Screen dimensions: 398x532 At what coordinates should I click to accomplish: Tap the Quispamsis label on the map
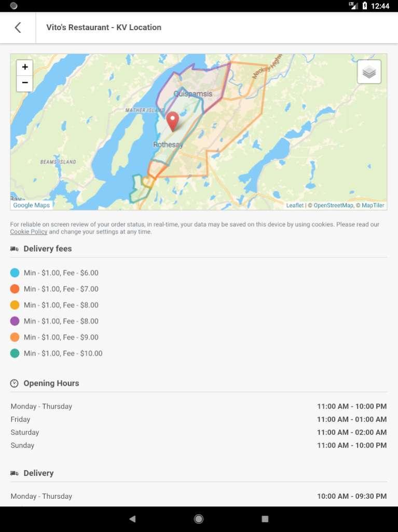point(193,94)
